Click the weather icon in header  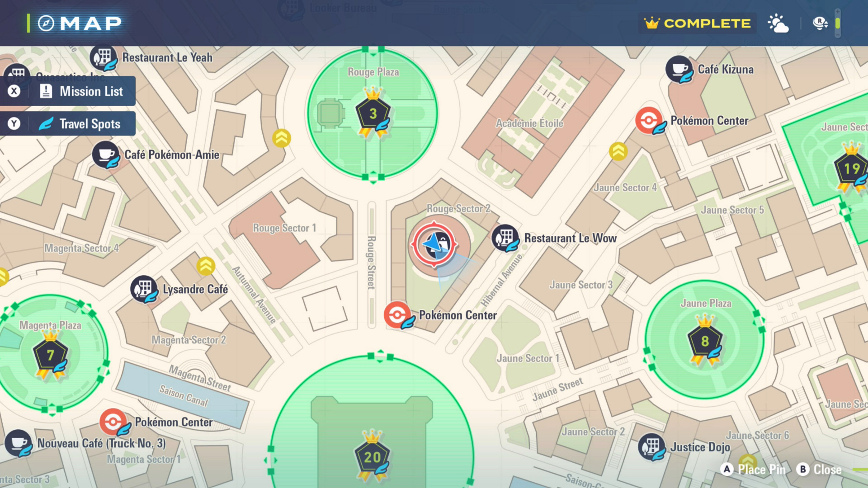click(778, 23)
